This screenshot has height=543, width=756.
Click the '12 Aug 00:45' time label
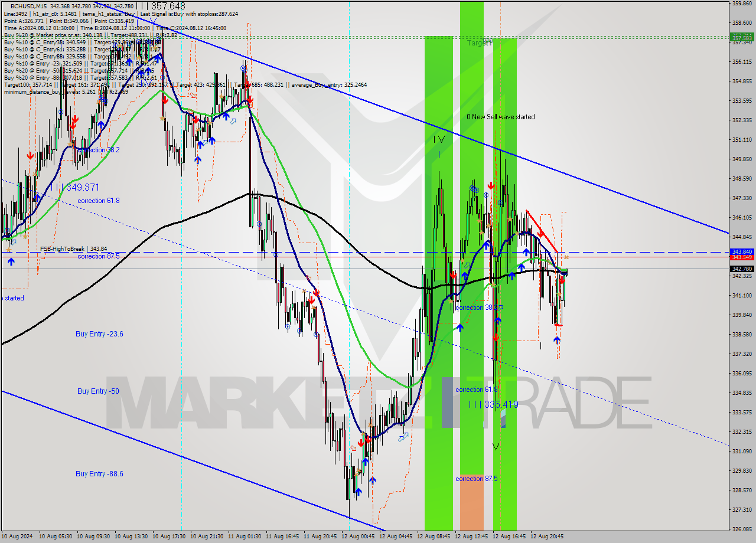point(359,537)
